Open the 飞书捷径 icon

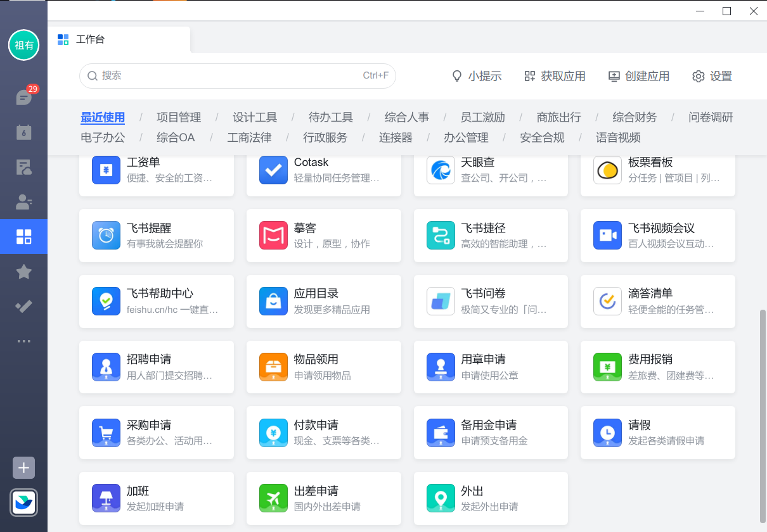coord(441,236)
